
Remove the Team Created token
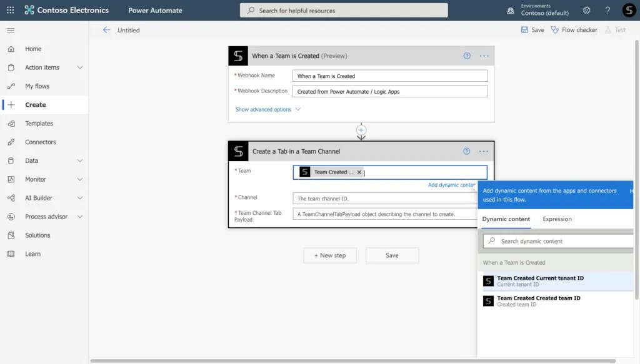point(359,172)
